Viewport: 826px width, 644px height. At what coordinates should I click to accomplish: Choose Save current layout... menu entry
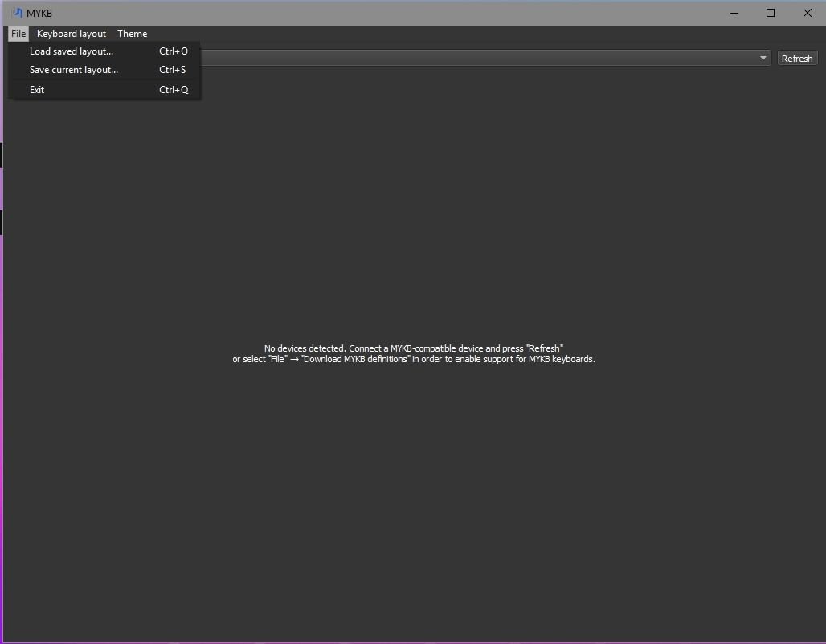pyautogui.click(x=104, y=70)
